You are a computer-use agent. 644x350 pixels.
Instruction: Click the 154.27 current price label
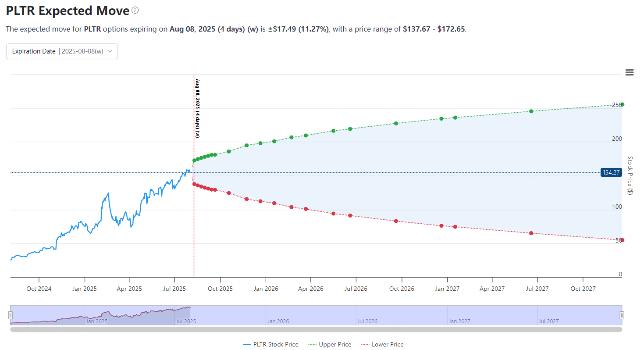(x=611, y=172)
